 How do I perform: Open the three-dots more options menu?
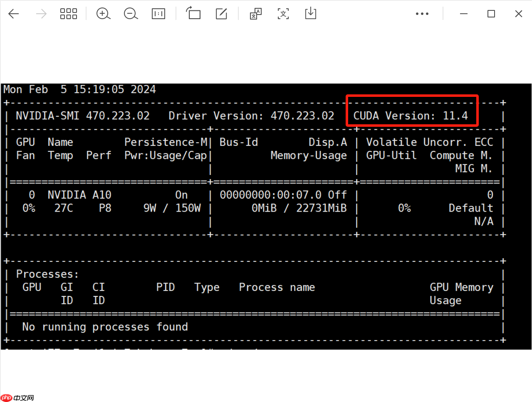[422, 14]
